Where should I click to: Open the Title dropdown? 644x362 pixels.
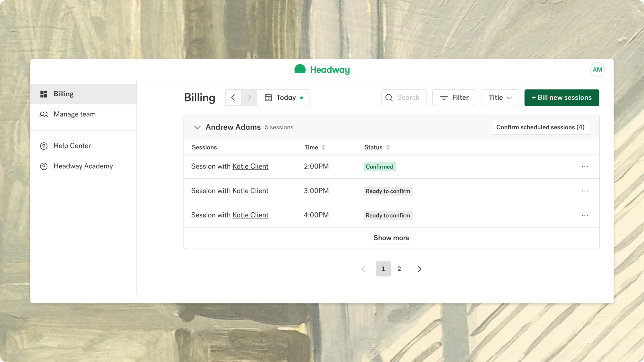(x=500, y=97)
